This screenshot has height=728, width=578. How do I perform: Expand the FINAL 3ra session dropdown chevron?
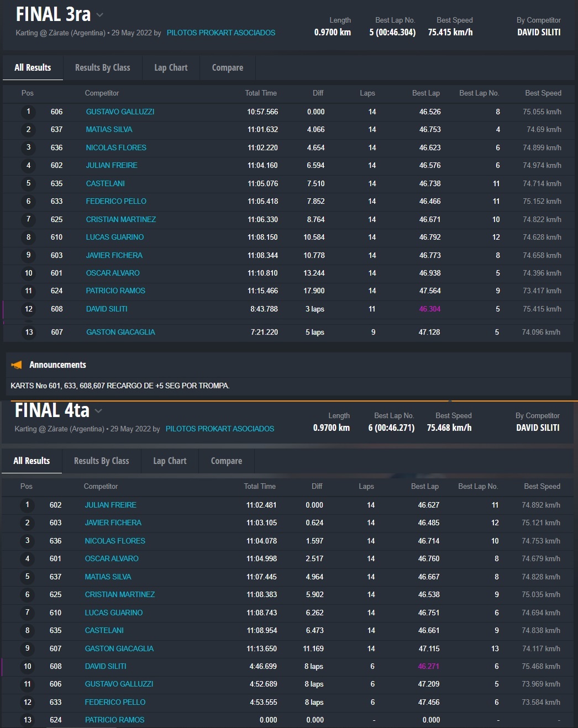pyautogui.click(x=100, y=15)
